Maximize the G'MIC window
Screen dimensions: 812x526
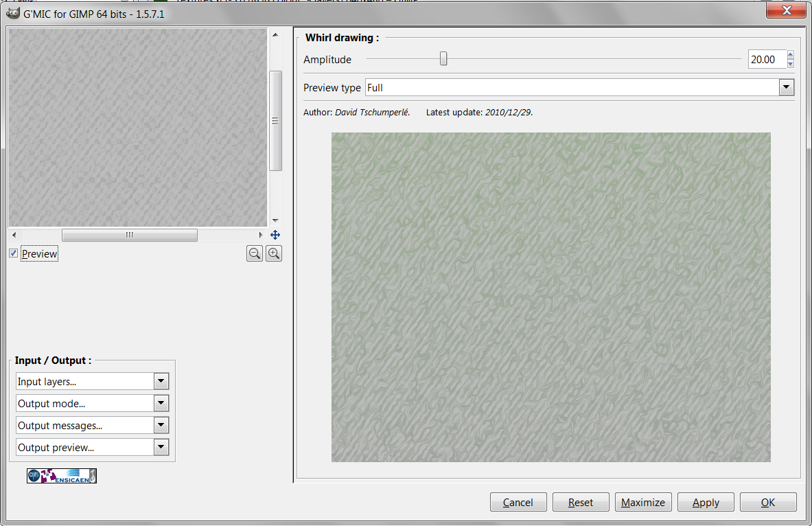[x=643, y=502]
